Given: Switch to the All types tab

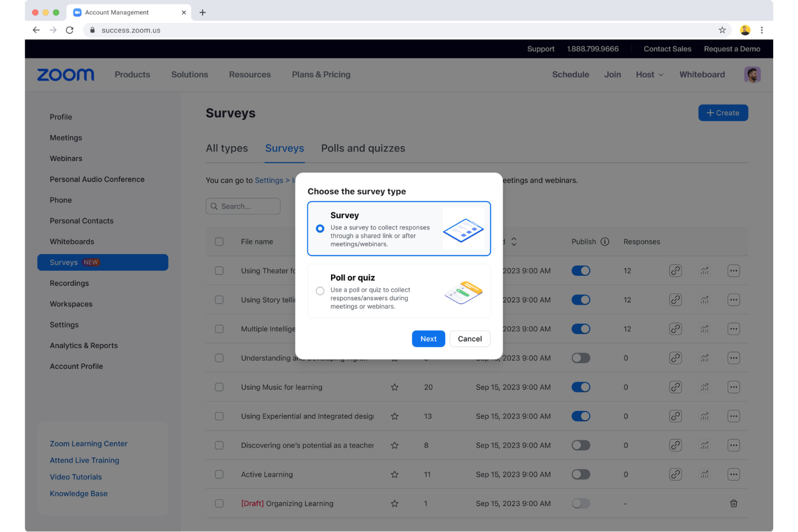Looking at the screenshot, I should pos(226,148).
